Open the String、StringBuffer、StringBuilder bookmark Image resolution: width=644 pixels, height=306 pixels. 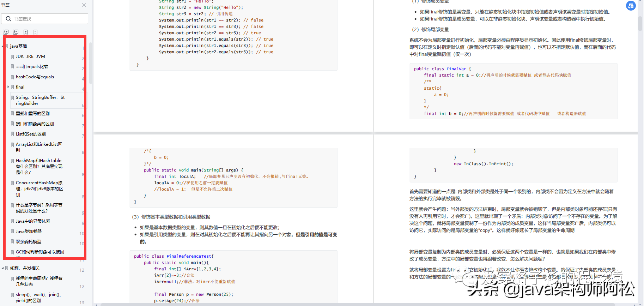tap(40, 100)
